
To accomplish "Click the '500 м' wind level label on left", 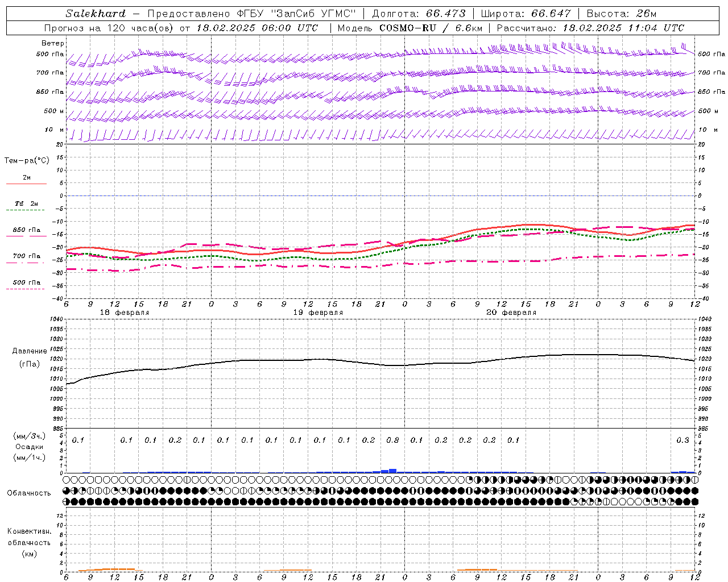I will 54,111.
